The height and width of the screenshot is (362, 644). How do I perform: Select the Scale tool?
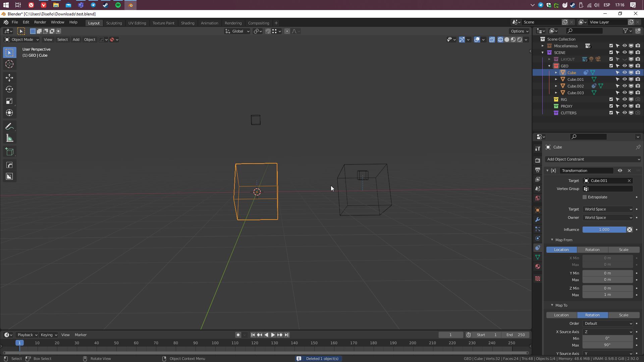point(9,101)
